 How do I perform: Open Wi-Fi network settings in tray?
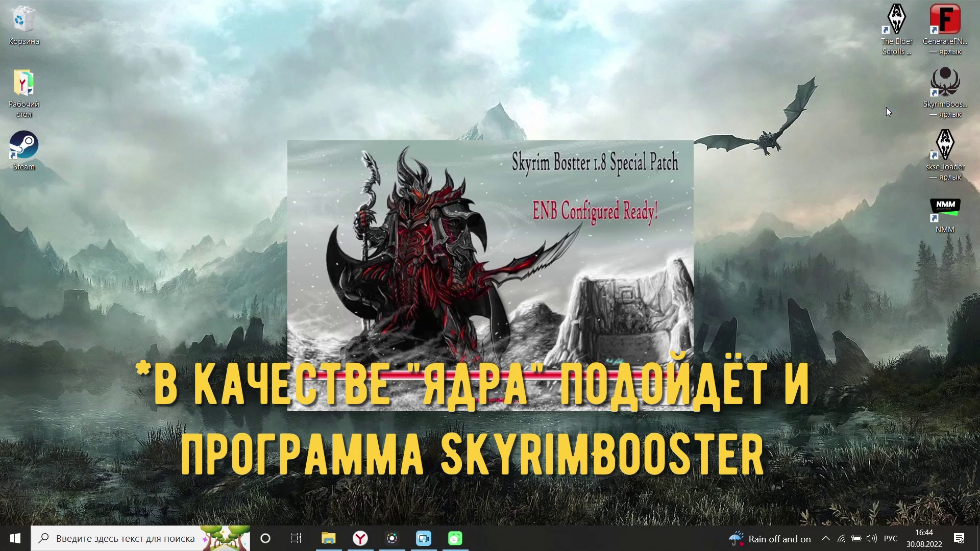841,539
